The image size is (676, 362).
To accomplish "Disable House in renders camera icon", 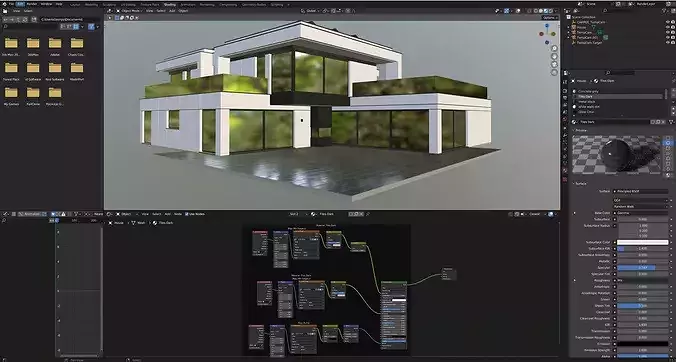I will point(673,27).
